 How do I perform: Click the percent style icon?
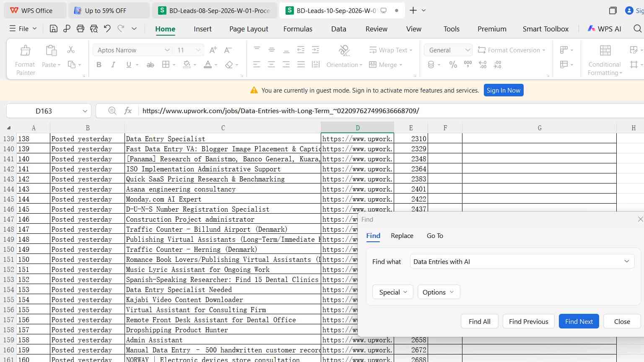click(x=453, y=65)
